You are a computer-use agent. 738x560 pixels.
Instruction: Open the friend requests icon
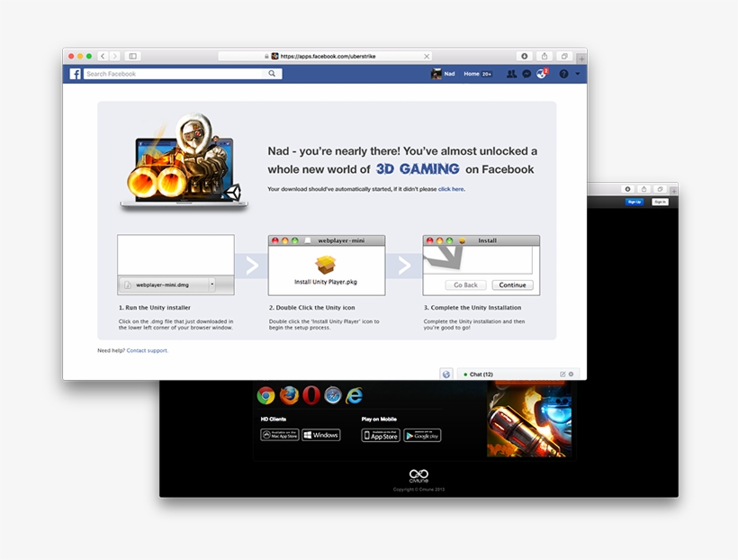point(511,74)
